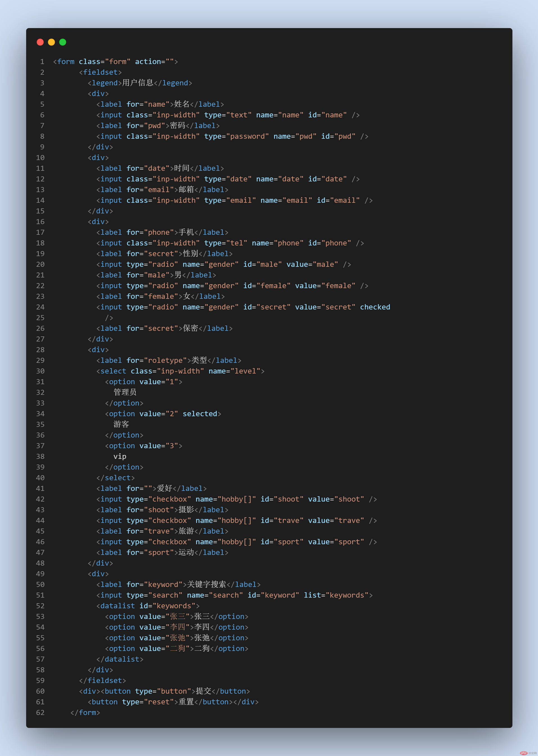Click label text 邮箱 on line 13
Viewport: 538px width, 756px height.
186,190
